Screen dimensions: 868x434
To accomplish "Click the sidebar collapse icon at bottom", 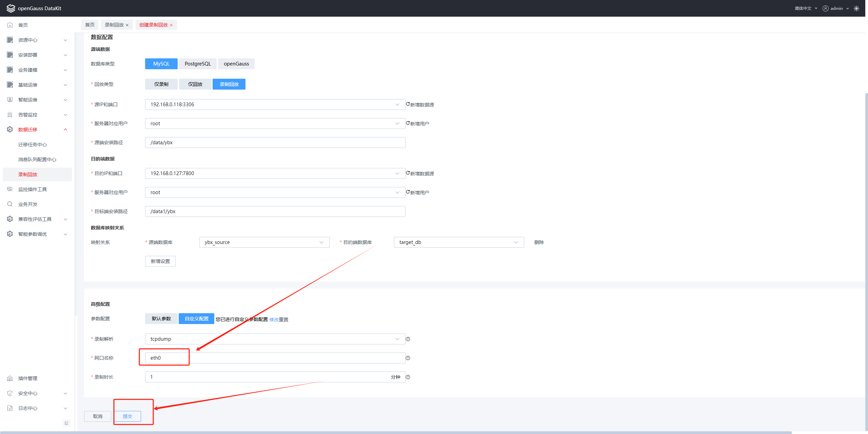I will [66, 423].
